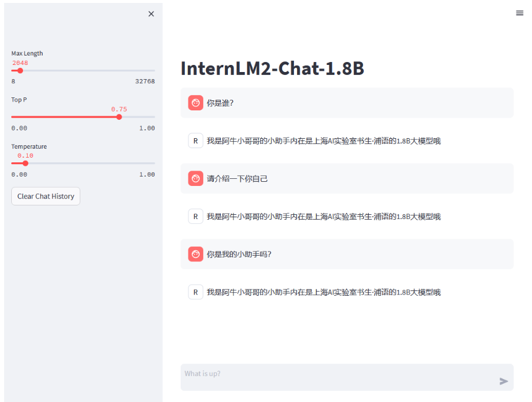Click user avatar beside '你是我的小助手吗?' message

(x=195, y=254)
